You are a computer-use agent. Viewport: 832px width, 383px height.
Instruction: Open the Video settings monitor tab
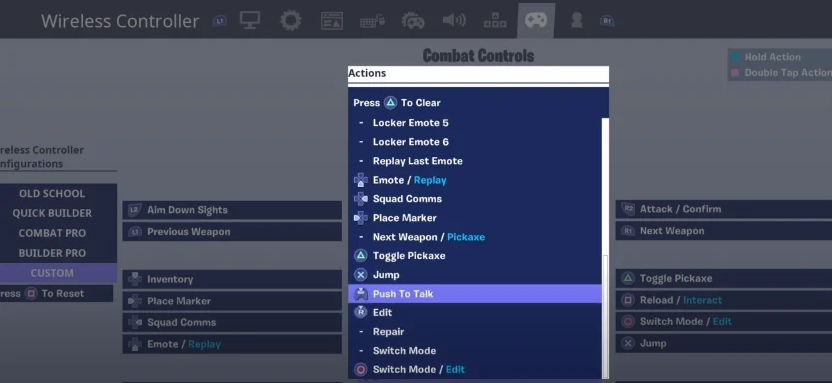(249, 21)
